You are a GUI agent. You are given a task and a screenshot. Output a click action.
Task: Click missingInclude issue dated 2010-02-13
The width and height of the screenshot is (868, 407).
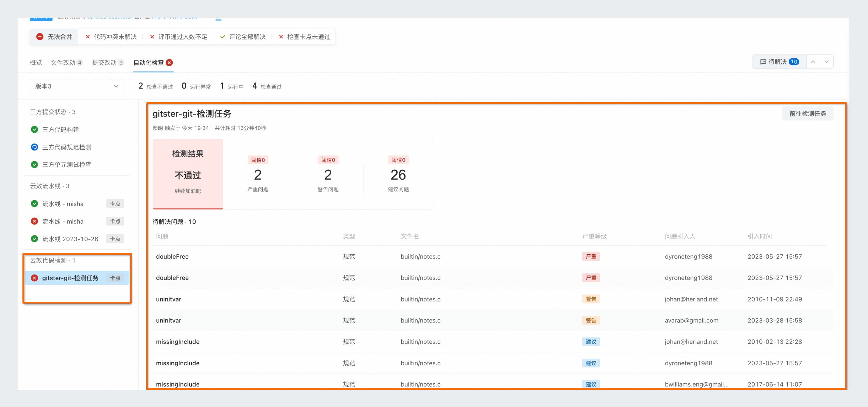point(493,342)
